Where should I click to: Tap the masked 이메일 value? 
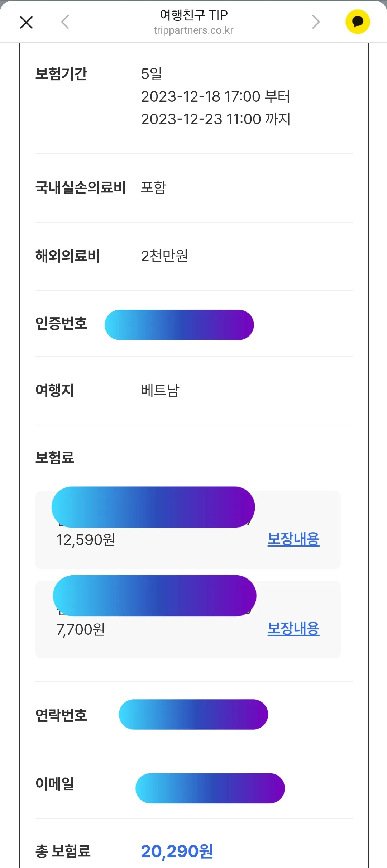[x=210, y=788]
